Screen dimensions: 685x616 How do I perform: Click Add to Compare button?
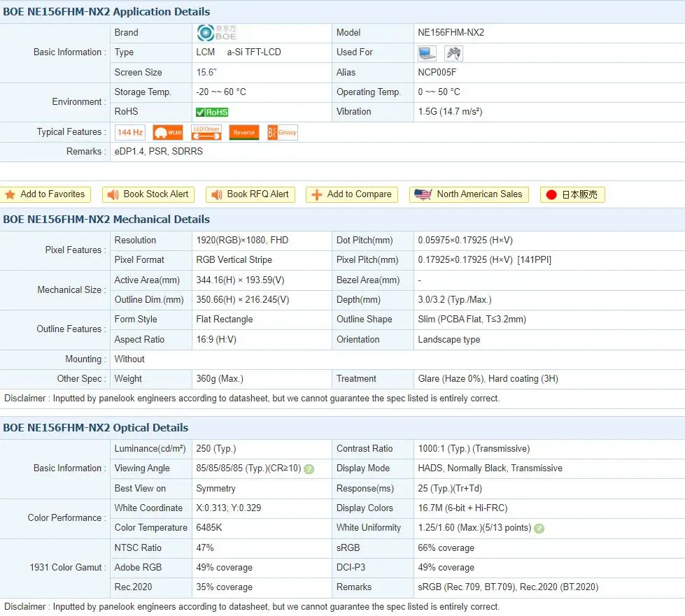click(352, 194)
